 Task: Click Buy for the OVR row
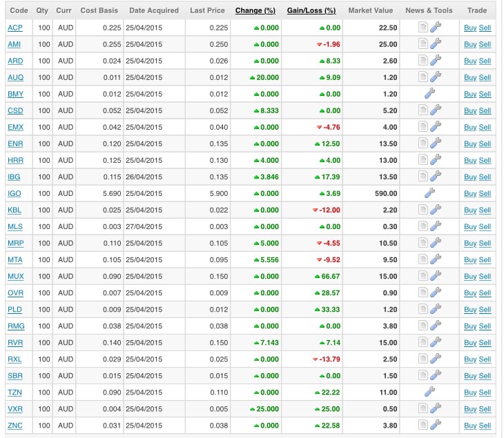click(470, 293)
